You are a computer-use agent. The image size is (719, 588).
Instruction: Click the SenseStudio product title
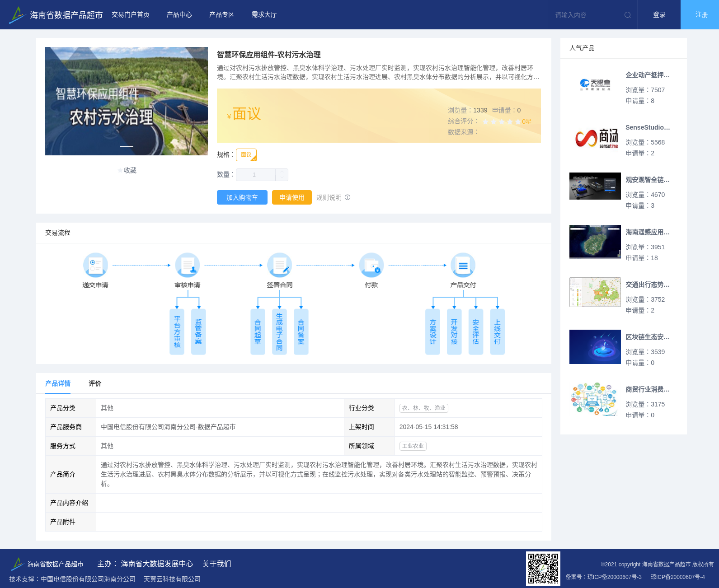tap(648, 127)
